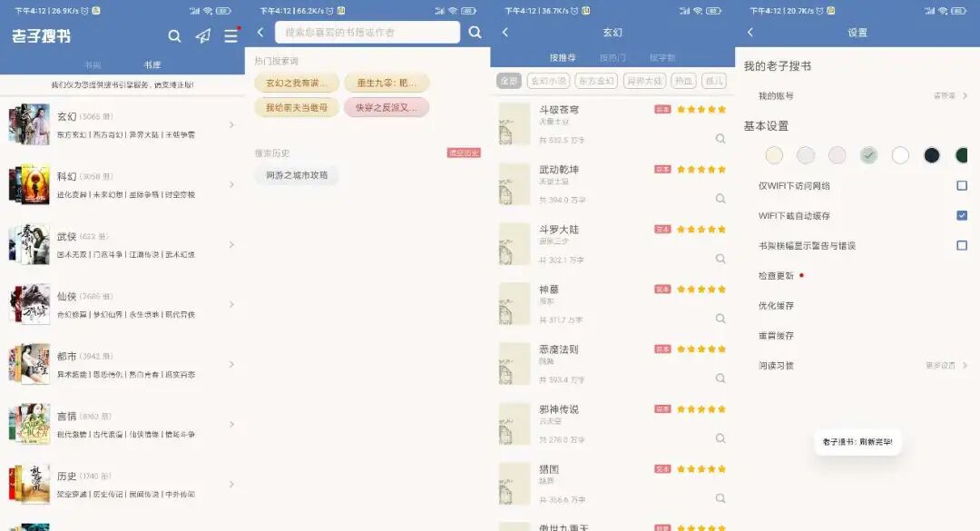
Task: Select the 全部 filter chip
Action: coord(509,81)
